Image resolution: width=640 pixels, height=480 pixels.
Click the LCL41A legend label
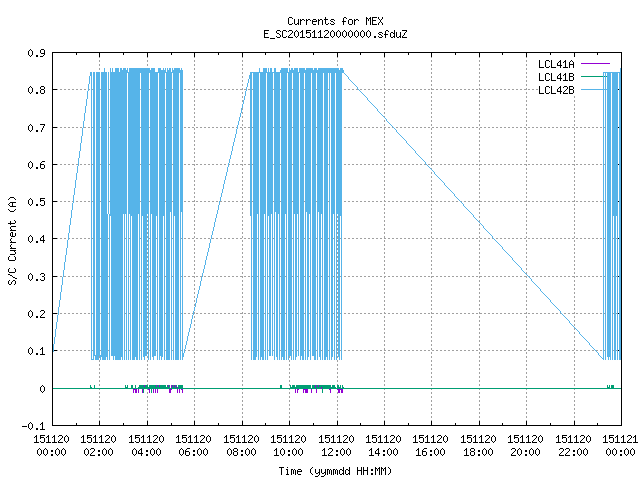click(556, 64)
